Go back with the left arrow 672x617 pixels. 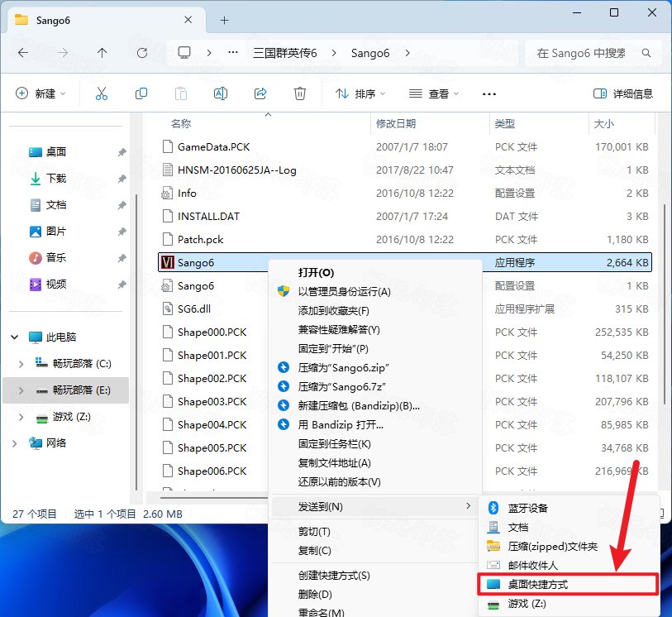click(23, 53)
